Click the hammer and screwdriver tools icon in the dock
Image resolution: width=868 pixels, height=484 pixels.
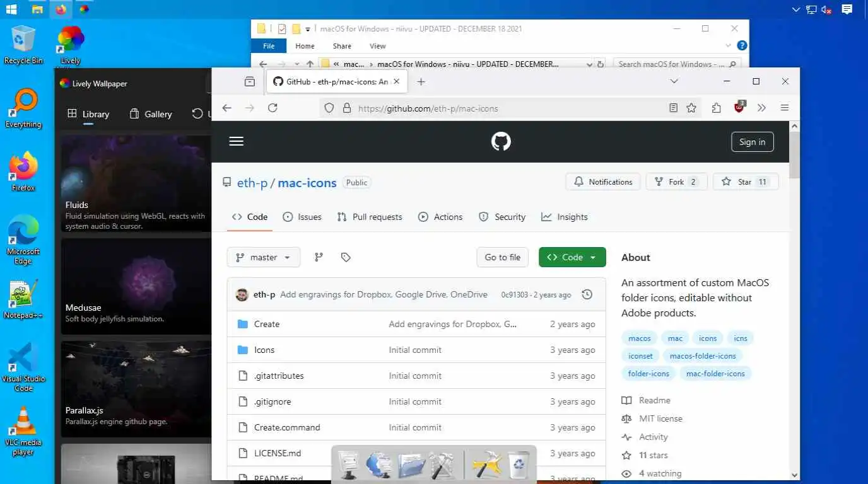click(x=443, y=465)
